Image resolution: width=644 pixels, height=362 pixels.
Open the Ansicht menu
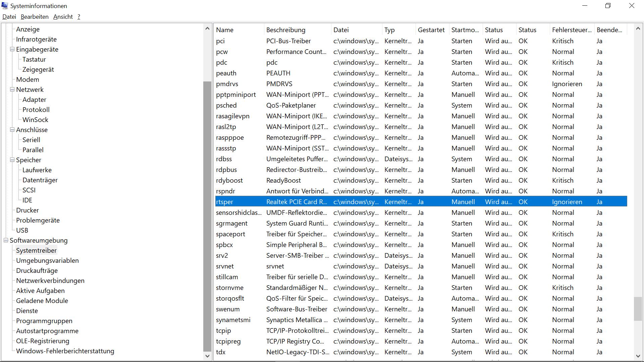(63, 16)
